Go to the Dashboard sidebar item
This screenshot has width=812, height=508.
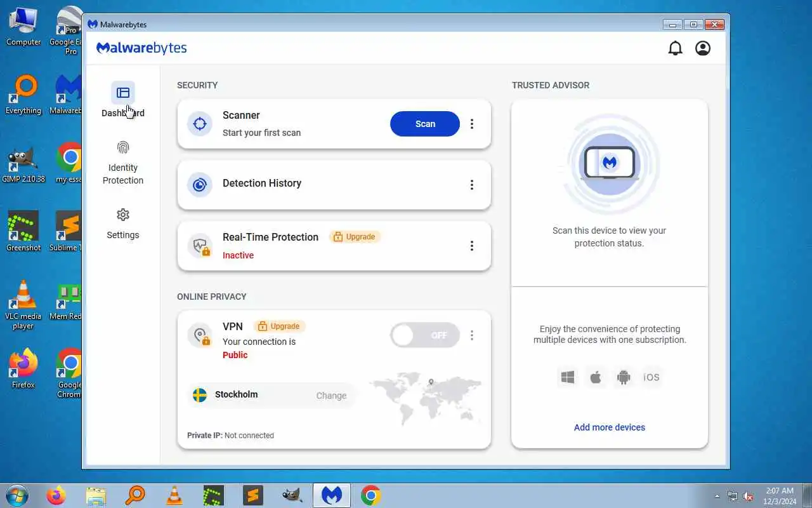123,100
